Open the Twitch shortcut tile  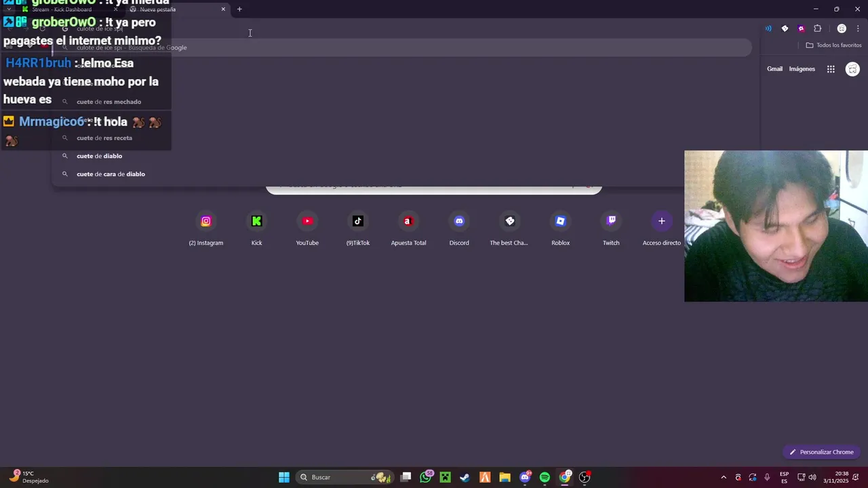coord(611,229)
